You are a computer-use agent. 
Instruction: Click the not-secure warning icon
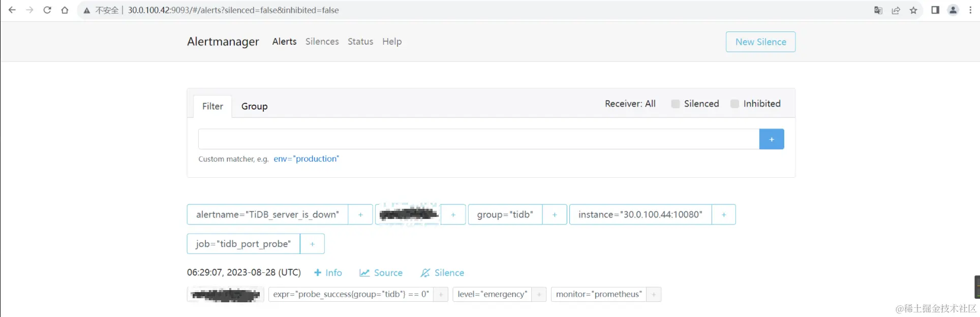coord(87,10)
